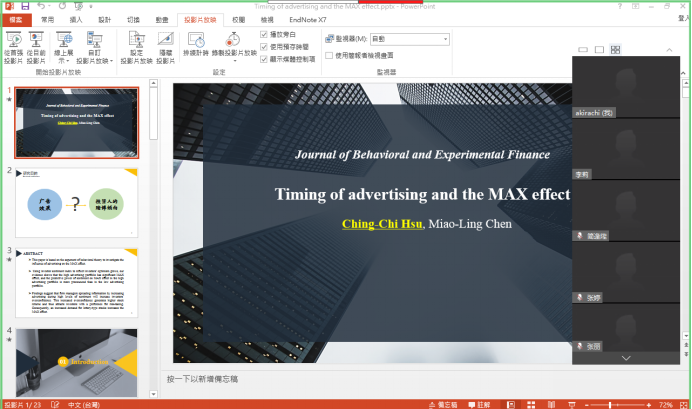Toggle Show Media Controls (顯示媒體控制項) checkbox
The width and height of the screenshot is (692, 409).
tap(264, 59)
